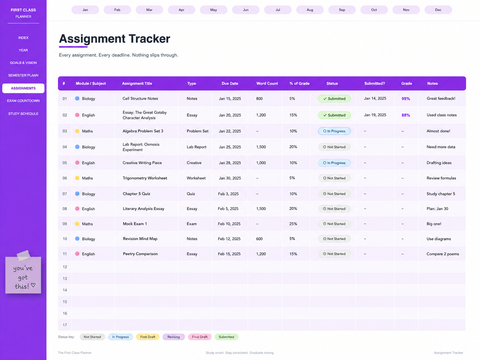Open Goals & Vision page
480x360 pixels.
[23, 63]
